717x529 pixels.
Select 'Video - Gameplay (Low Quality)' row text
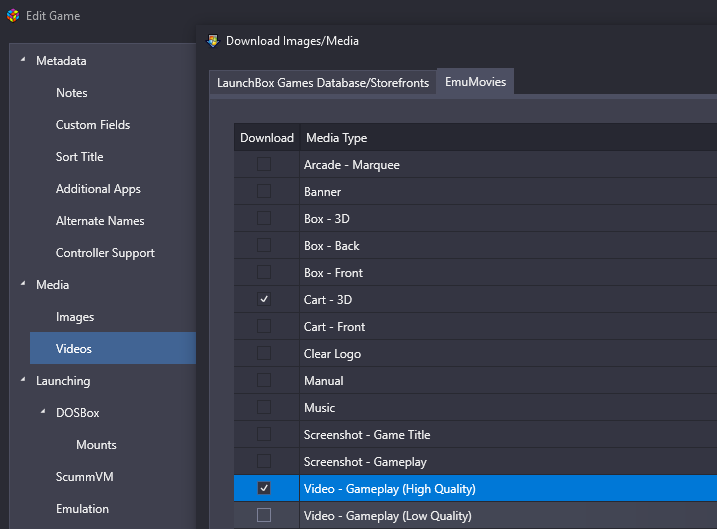pos(388,516)
